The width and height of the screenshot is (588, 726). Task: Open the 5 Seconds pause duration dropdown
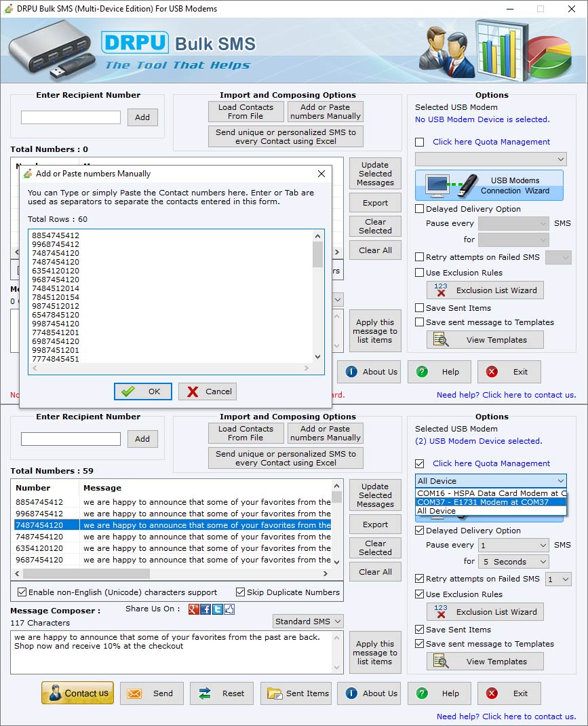click(513, 561)
